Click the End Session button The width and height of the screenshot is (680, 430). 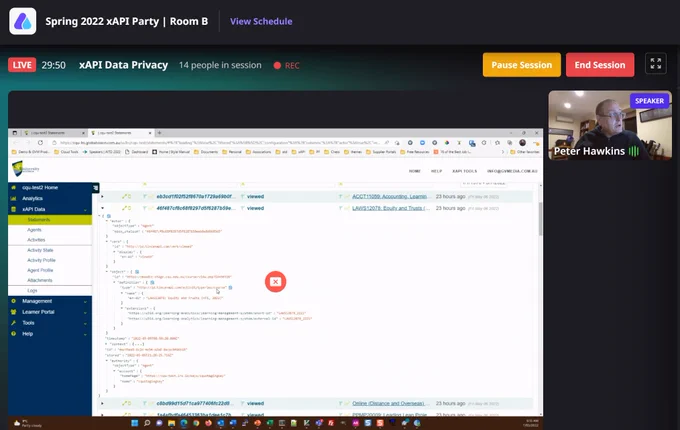[600, 65]
